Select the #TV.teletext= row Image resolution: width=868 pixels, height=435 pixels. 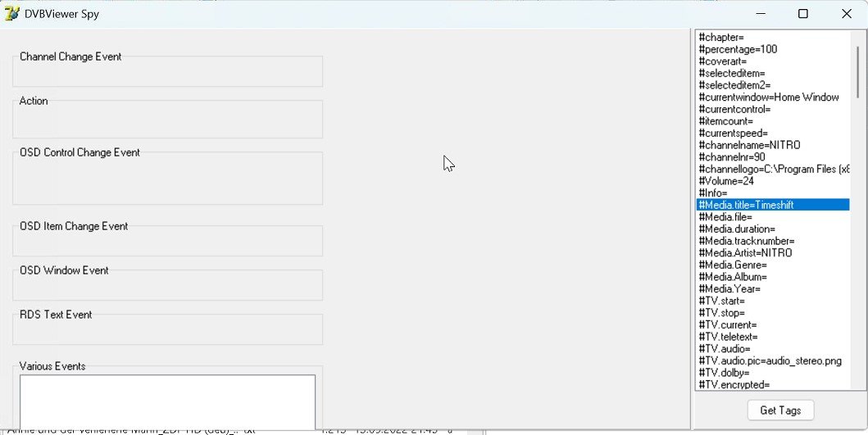pos(773,337)
